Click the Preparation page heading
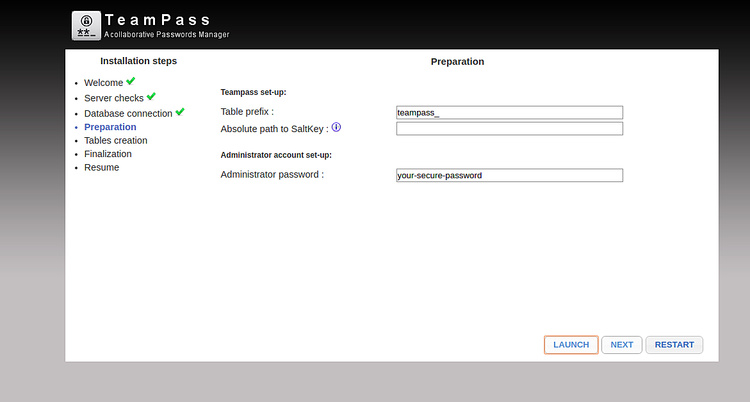Viewport: 750px width, 402px height. [457, 62]
